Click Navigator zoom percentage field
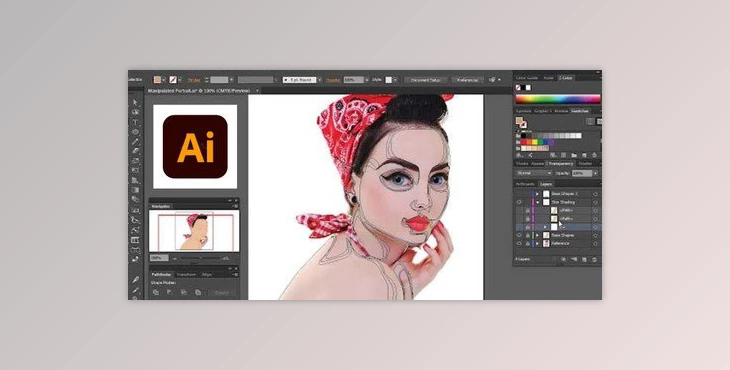The width and height of the screenshot is (730, 370). click(x=159, y=258)
